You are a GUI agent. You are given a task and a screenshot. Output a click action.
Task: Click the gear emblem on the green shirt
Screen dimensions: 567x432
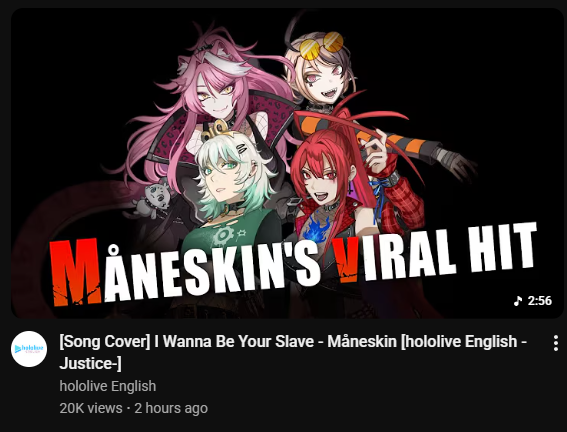(225, 236)
